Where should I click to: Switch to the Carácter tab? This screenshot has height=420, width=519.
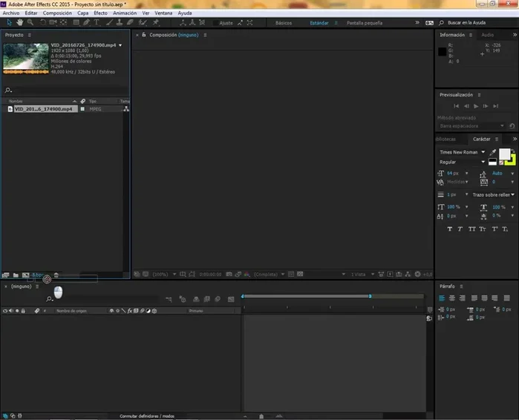482,139
